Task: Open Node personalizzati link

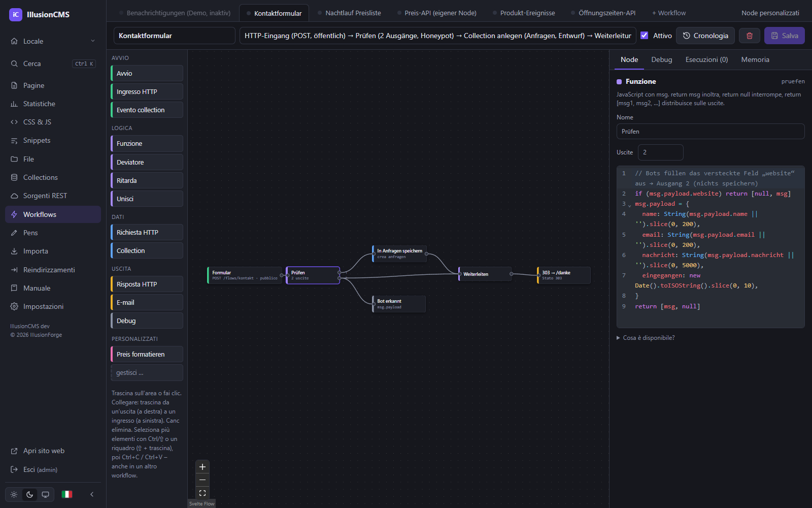Action: (770, 13)
